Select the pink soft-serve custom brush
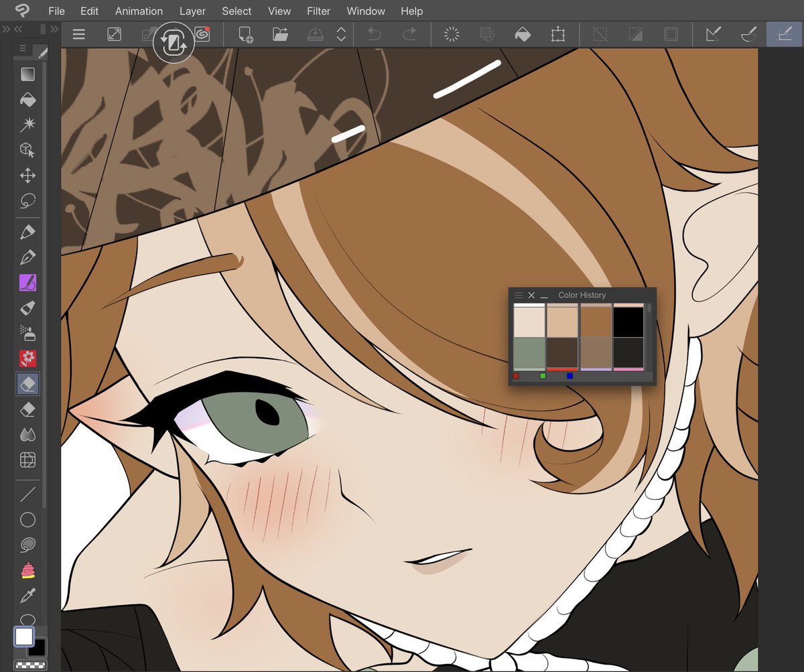This screenshot has height=672, width=804. pyautogui.click(x=27, y=570)
